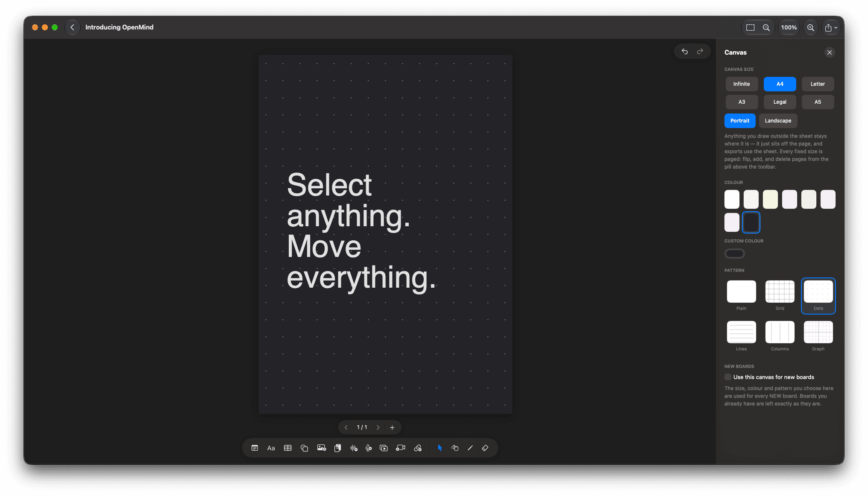Insert a table with the table icon
The image size is (868, 496).
[x=288, y=448]
